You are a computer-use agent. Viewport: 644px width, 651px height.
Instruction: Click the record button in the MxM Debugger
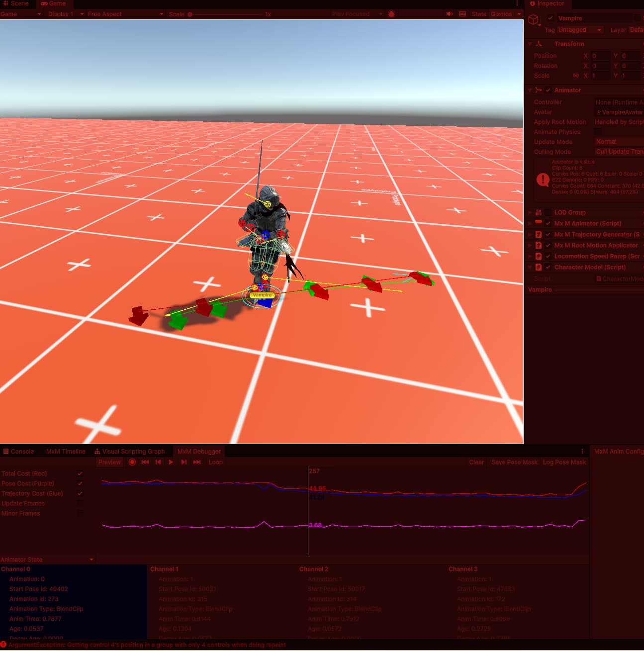coord(132,462)
